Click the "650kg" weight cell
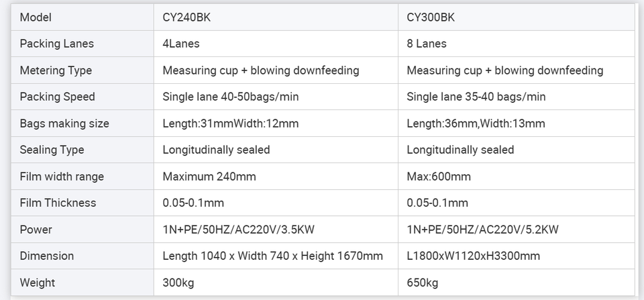This screenshot has width=644, height=300. (x=423, y=283)
